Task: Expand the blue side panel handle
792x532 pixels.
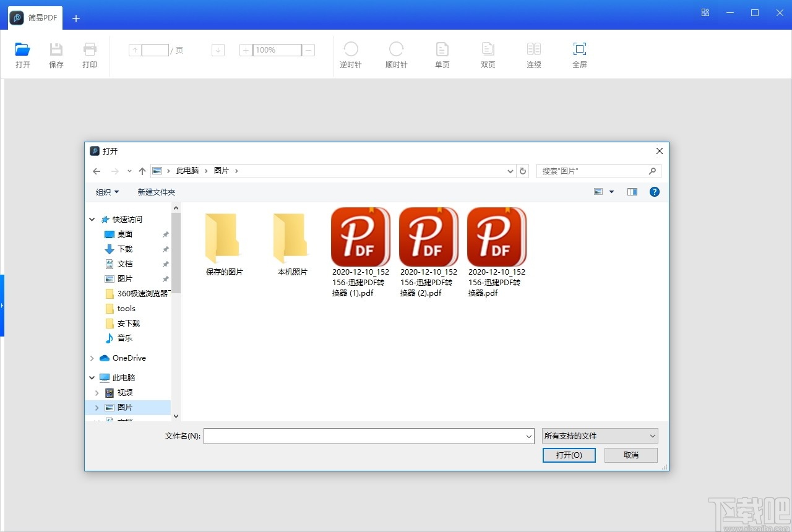Action: [x=2, y=306]
